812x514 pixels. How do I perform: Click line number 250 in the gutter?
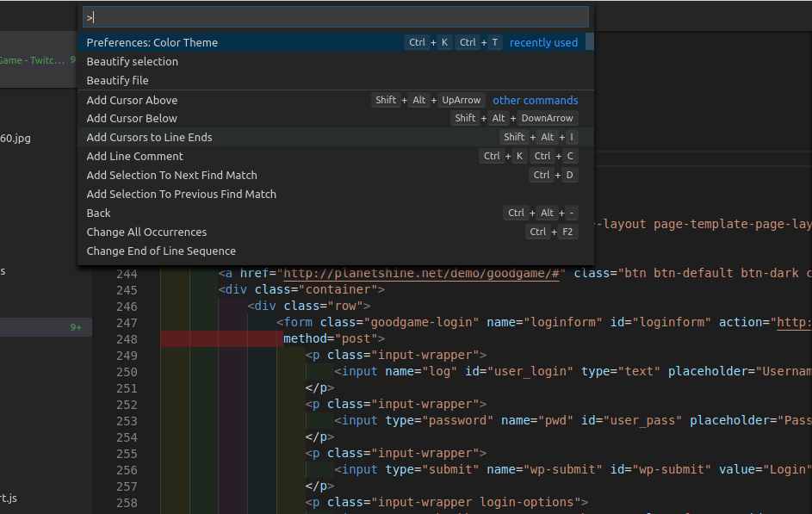(x=127, y=371)
